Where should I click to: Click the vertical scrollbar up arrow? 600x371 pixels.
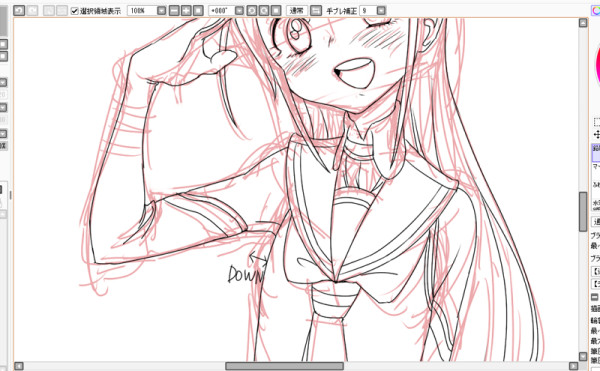pyautogui.click(x=583, y=23)
